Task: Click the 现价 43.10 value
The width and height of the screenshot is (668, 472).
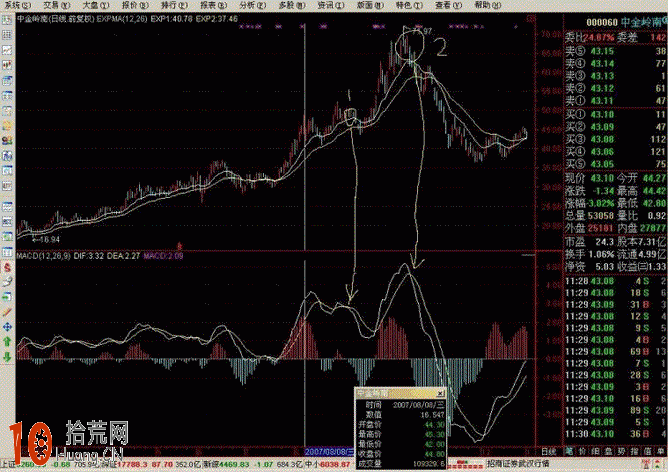Action: (602, 178)
